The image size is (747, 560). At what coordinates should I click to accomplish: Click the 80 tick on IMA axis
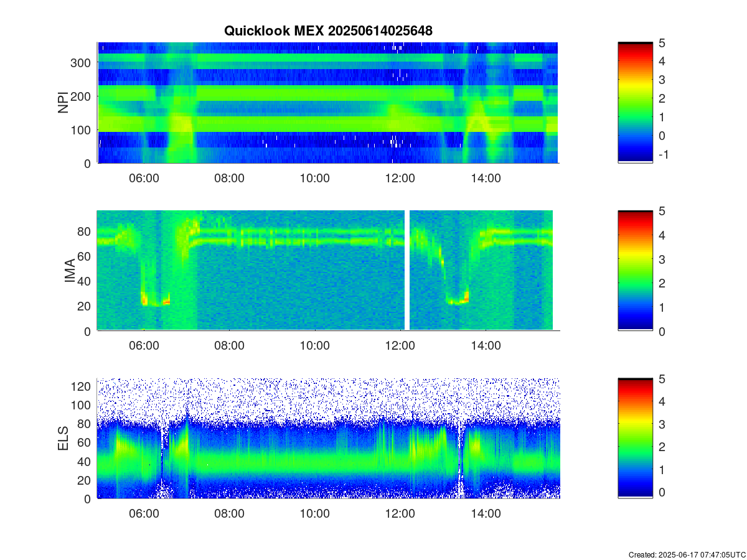pyautogui.click(x=85, y=231)
